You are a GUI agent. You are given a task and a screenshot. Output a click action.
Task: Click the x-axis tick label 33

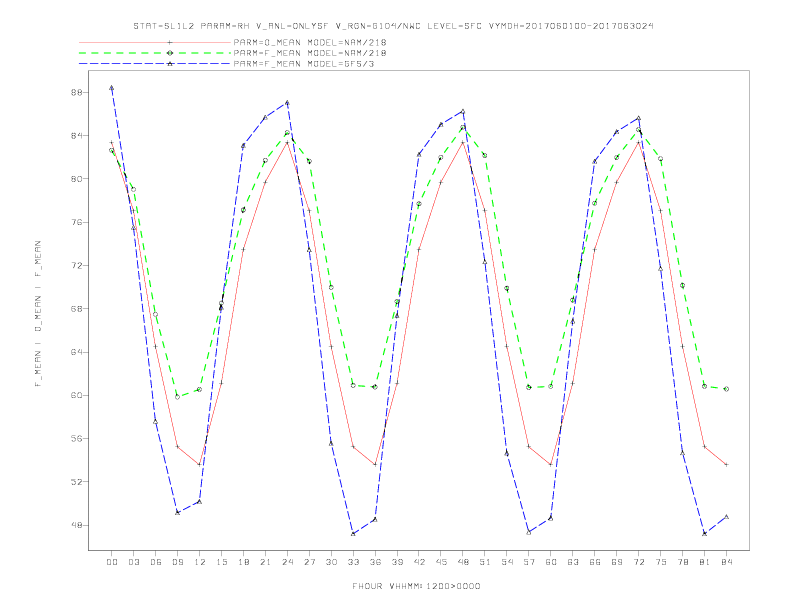[x=353, y=562]
